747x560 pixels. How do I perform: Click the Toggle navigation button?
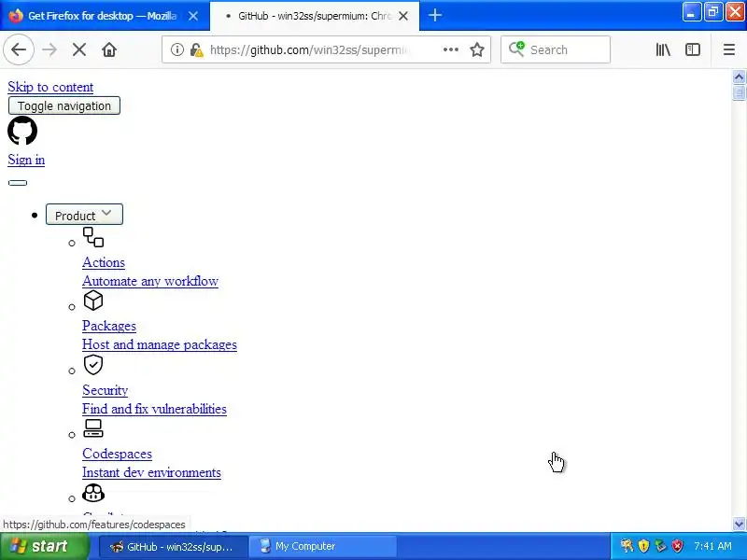63,105
